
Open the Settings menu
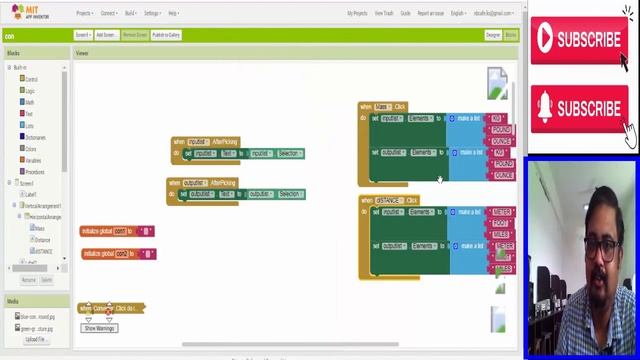click(x=152, y=13)
